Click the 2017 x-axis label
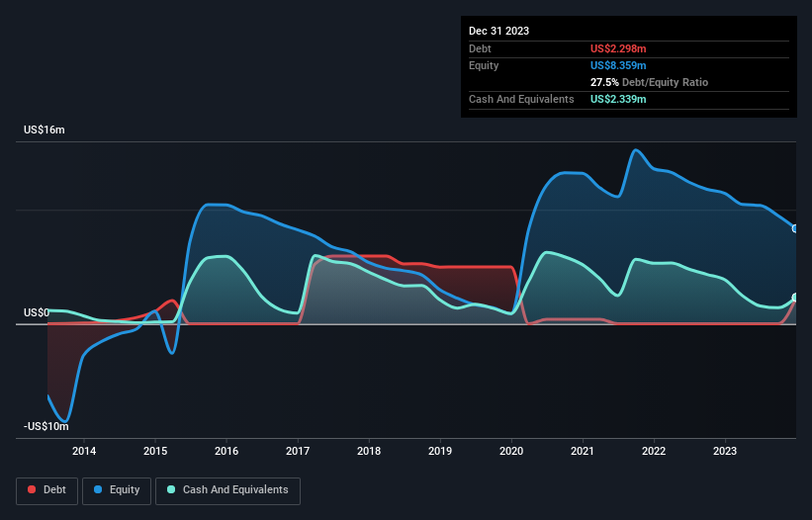Image resolution: width=812 pixels, height=520 pixels. tap(298, 451)
